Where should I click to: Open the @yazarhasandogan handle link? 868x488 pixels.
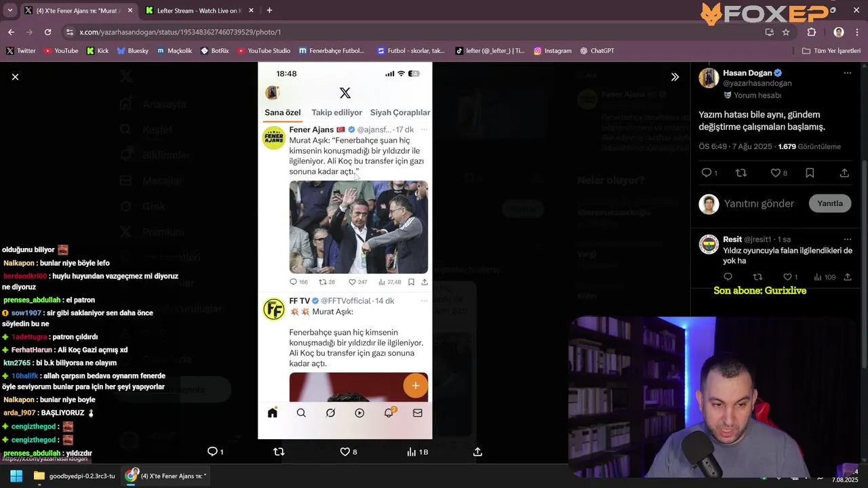(x=757, y=83)
